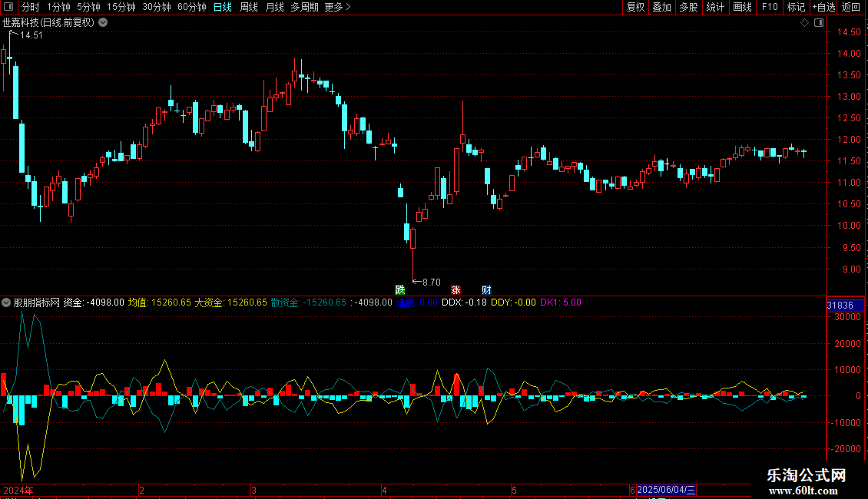Image resolution: width=868 pixels, height=499 pixels.
Task: Activate the 画线 drawing tool
Action: [x=742, y=7]
